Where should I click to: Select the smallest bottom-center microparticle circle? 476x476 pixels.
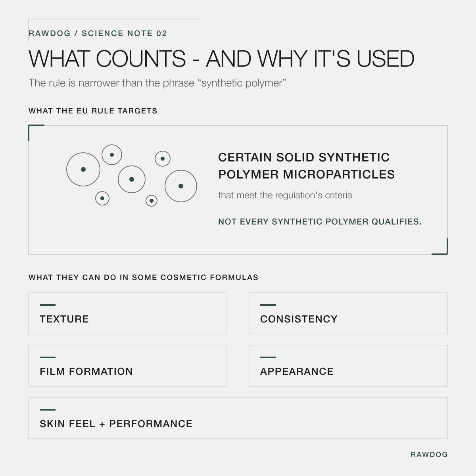(x=152, y=201)
